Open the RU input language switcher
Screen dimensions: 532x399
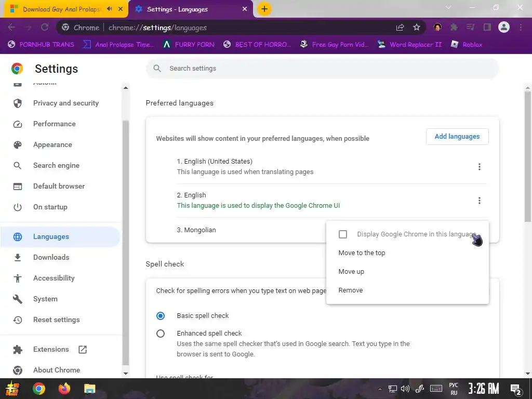click(454, 389)
